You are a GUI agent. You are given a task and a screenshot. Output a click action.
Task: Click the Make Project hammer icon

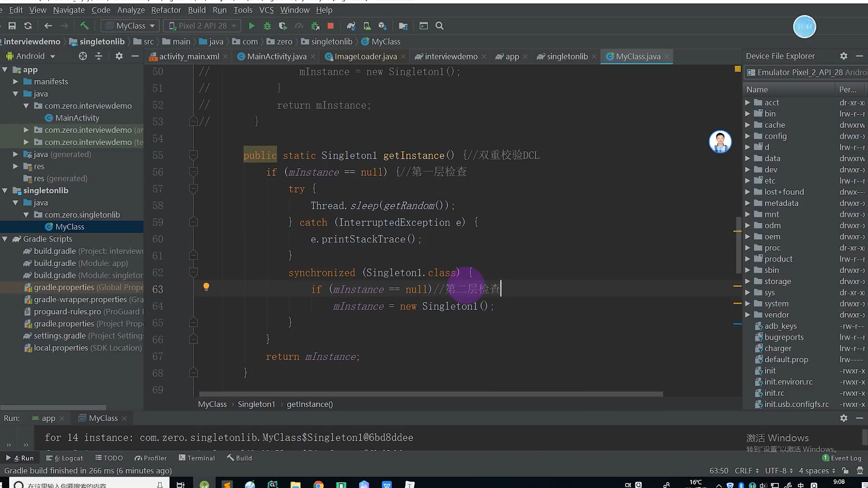pos(84,26)
